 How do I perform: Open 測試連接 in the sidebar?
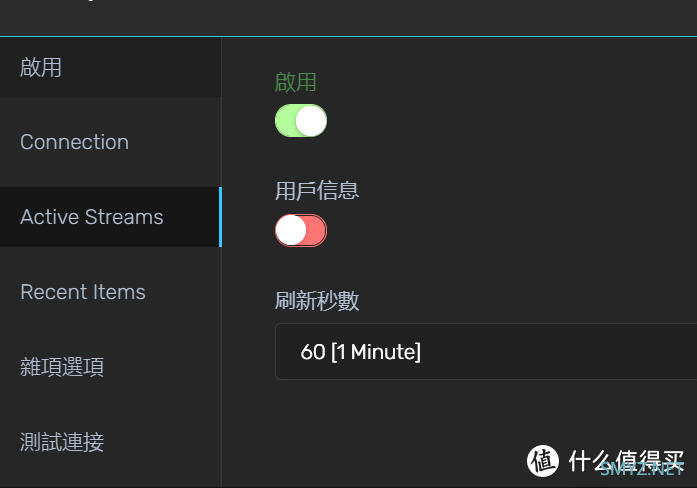pos(110,442)
